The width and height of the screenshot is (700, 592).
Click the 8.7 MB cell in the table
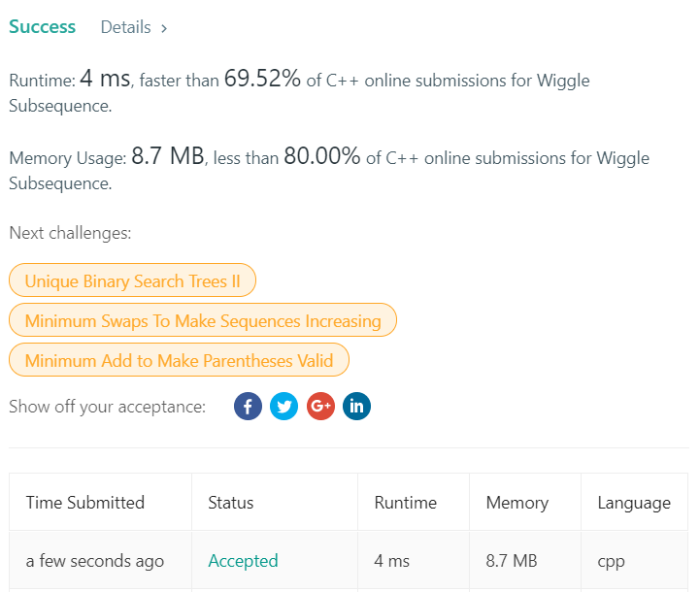click(x=512, y=561)
